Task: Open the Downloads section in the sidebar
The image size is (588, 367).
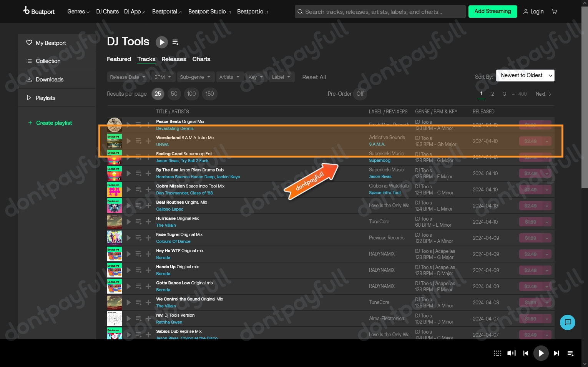Action: pyautogui.click(x=49, y=80)
